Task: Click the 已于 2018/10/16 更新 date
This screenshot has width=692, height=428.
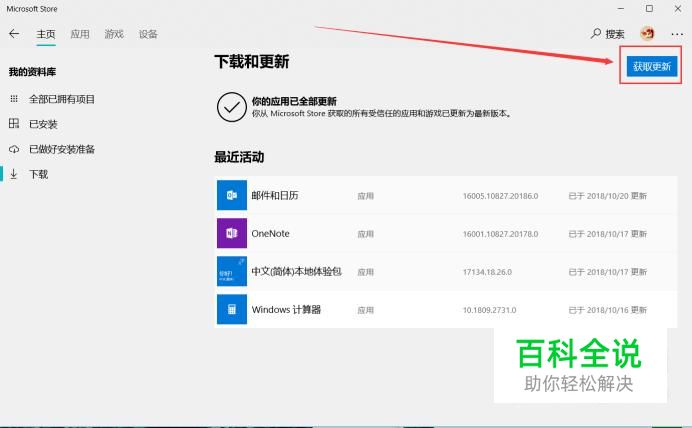Action: [608, 310]
